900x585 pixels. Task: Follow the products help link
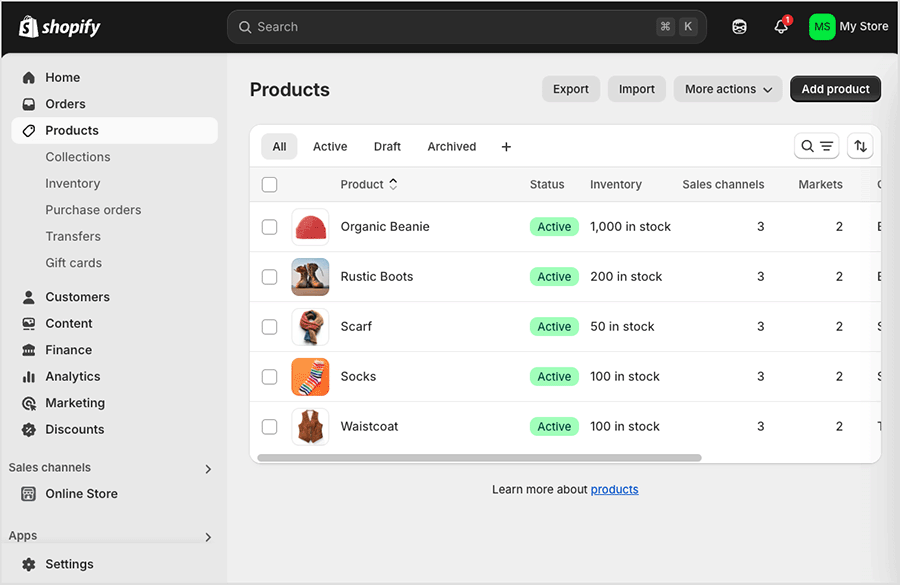(x=614, y=489)
